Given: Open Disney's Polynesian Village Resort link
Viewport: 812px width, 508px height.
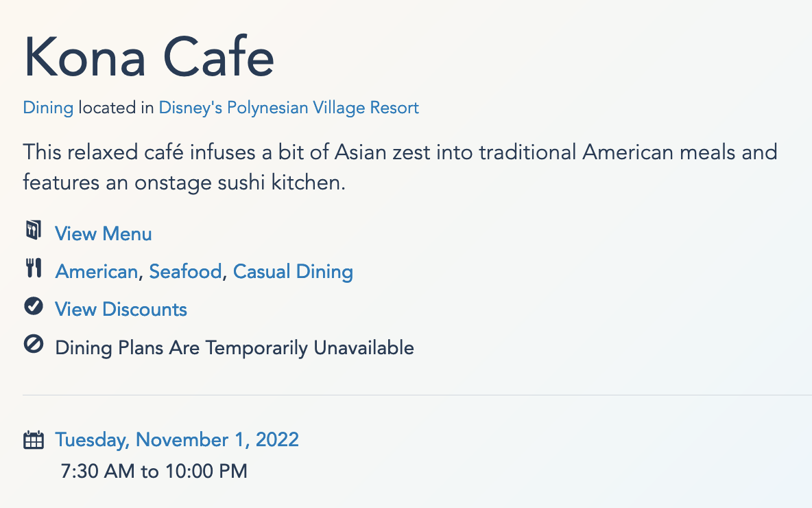Looking at the screenshot, I should pyautogui.click(x=289, y=108).
